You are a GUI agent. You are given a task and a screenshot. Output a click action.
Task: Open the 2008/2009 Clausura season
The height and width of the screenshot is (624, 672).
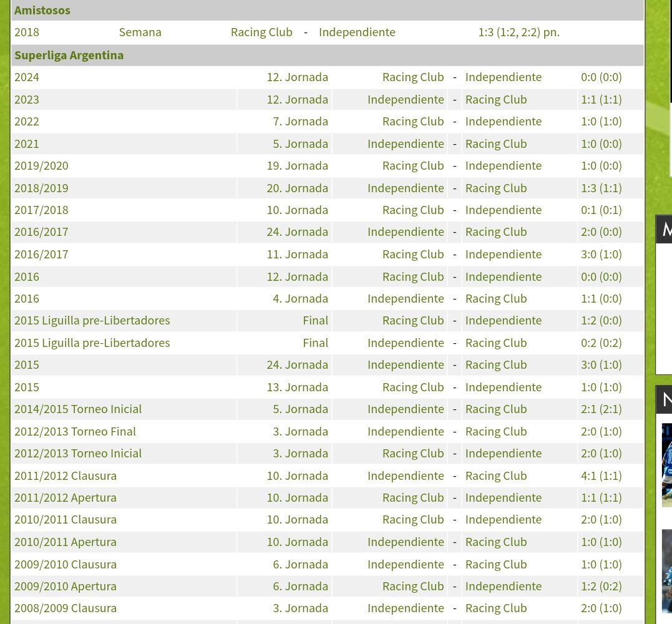click(65, 608)
